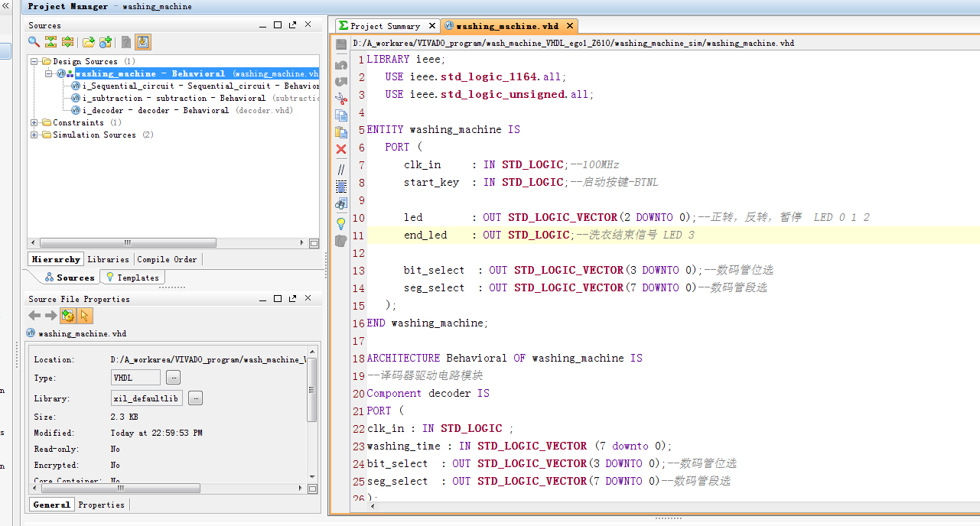Click the browse button next to xil_defaultlib
The image size is (980, 526).
(195, 398)
